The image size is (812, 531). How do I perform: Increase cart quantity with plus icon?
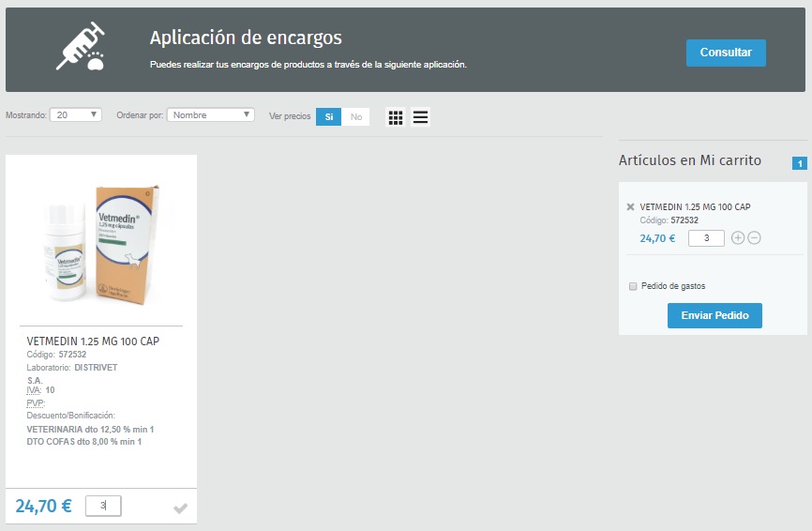pyautogui.click(x=738, y=237)
